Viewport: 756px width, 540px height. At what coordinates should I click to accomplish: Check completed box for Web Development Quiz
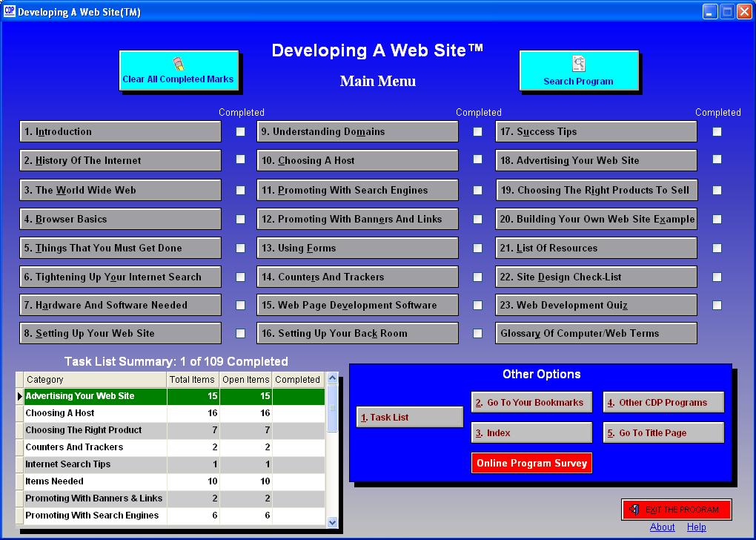717,305
